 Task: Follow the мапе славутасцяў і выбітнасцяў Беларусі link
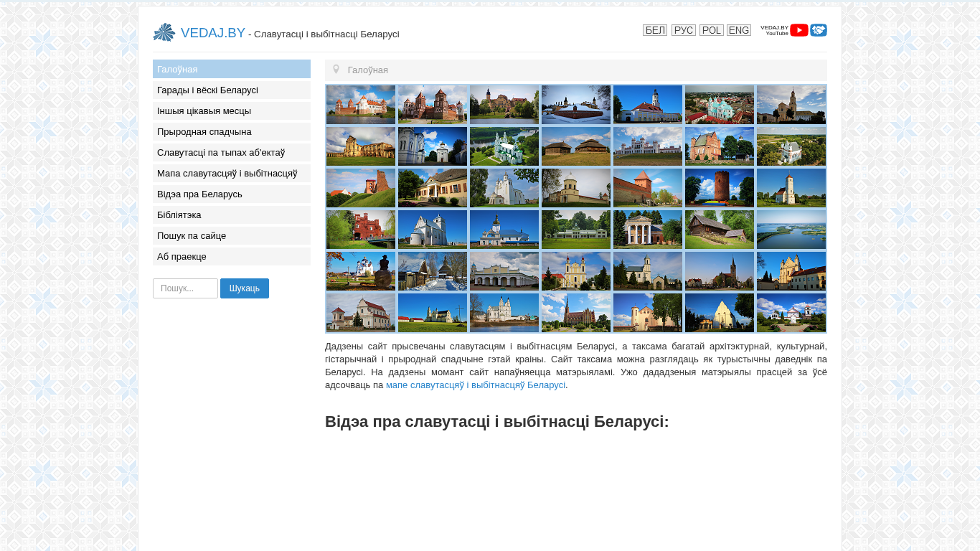[476, 385]
